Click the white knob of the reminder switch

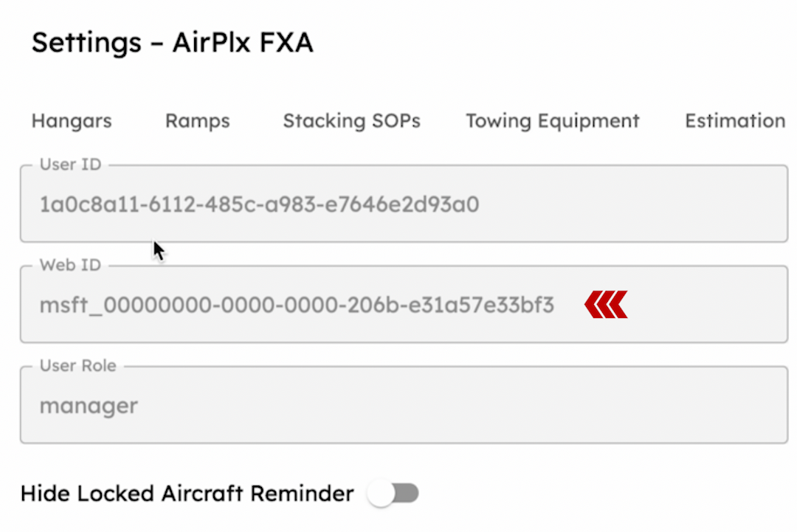pos(382,494)
